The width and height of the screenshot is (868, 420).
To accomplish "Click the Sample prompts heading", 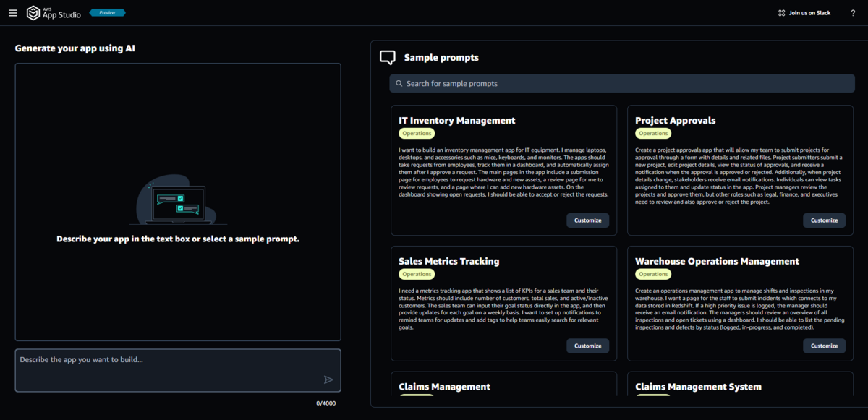I will click(441, 58).
